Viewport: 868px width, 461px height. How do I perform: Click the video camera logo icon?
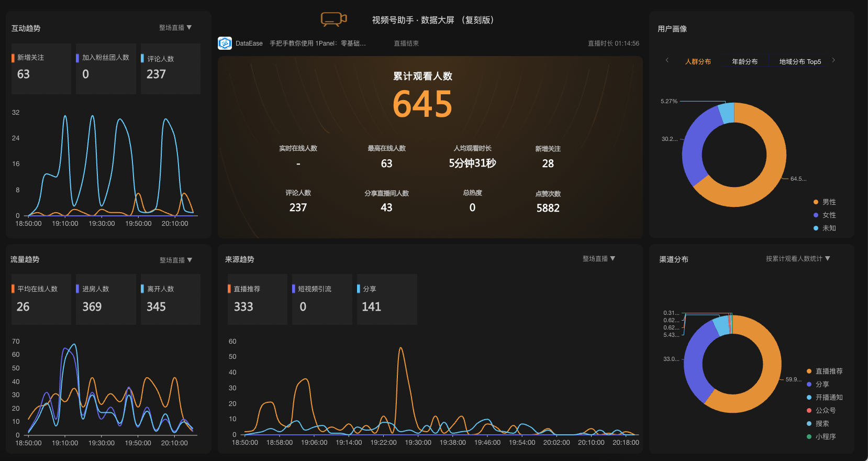(x=333, y=19)
